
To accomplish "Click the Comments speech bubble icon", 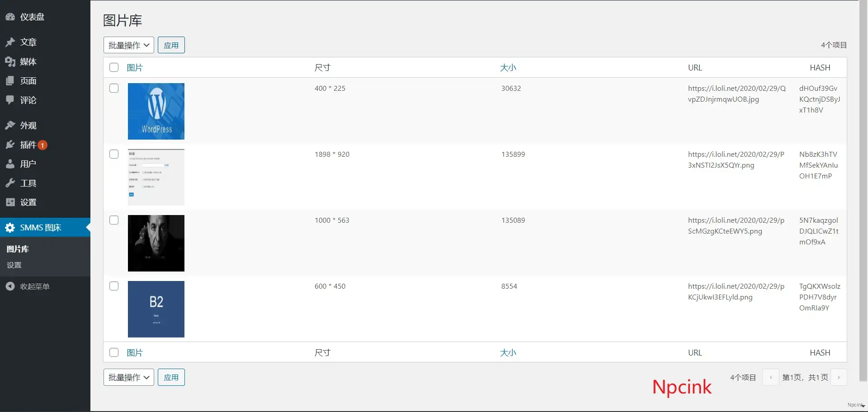I will pos(10,100).
